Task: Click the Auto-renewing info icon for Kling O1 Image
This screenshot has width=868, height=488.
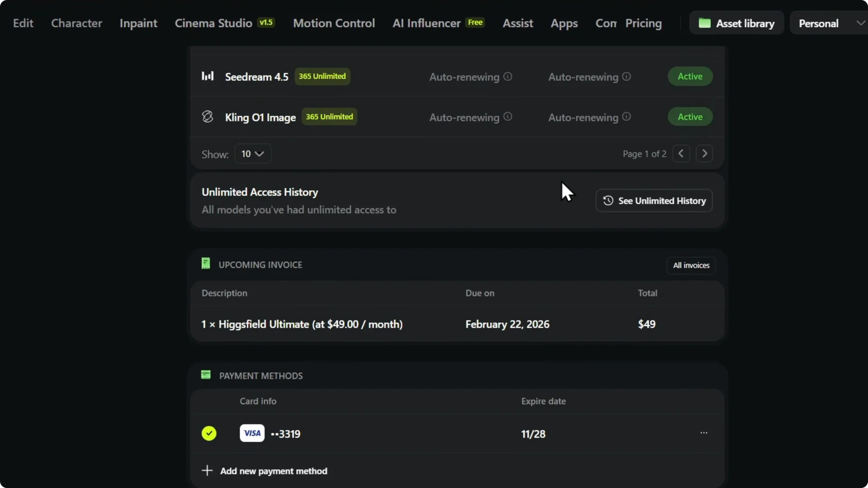Action: pos(507,117)
